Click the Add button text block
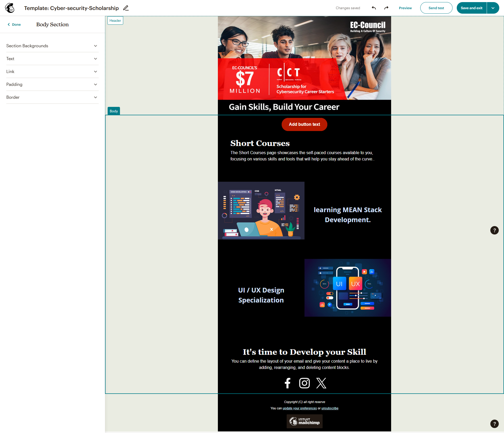 (x=304, y=124)
